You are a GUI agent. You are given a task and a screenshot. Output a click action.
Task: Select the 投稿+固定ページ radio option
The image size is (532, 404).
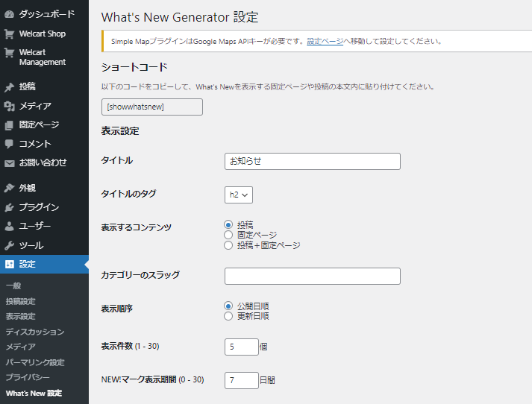(x=228, y=245)
